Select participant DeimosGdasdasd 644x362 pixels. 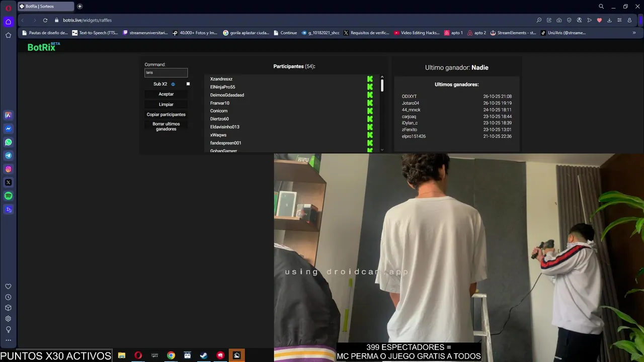click(x=227, y=95)
